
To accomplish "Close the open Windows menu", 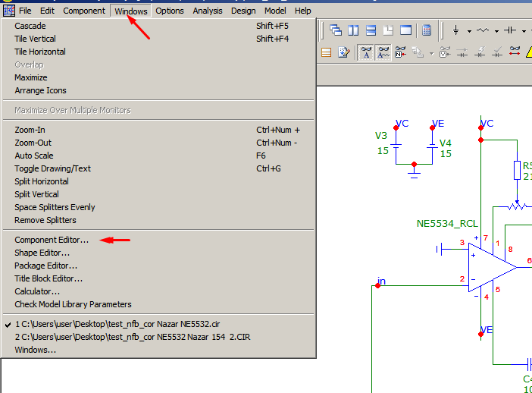I will (x=131, y=11).
